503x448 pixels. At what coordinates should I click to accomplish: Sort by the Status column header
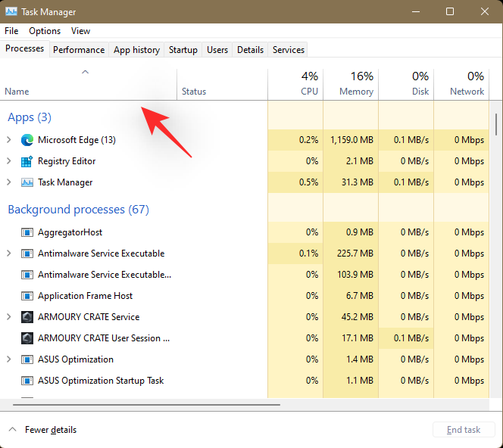click(x=222, y=85)
